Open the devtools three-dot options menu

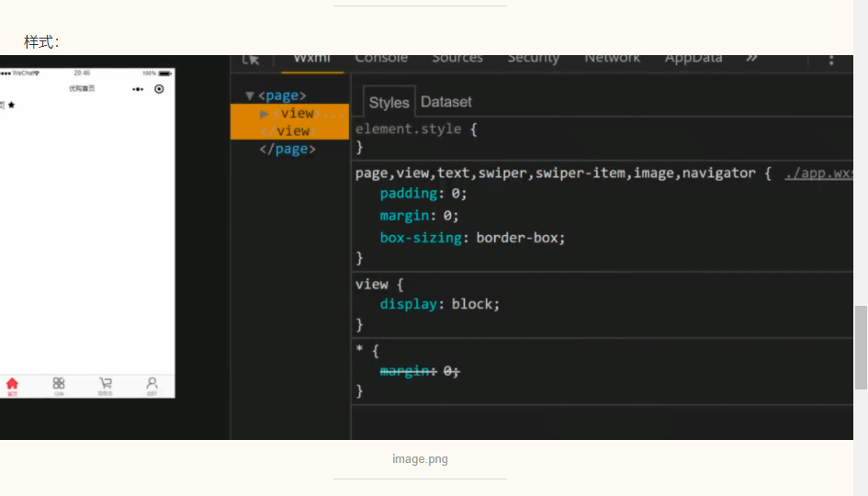[831, 60]
